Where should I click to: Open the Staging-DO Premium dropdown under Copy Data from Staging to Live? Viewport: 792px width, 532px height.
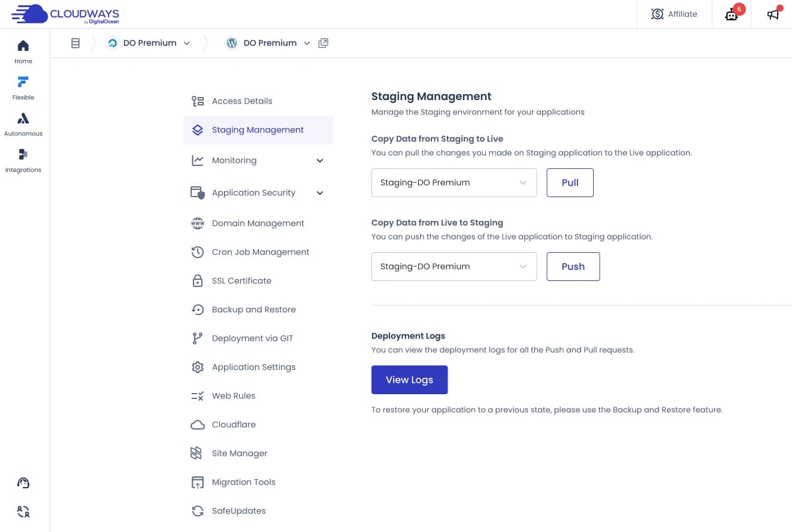[454, 182]
